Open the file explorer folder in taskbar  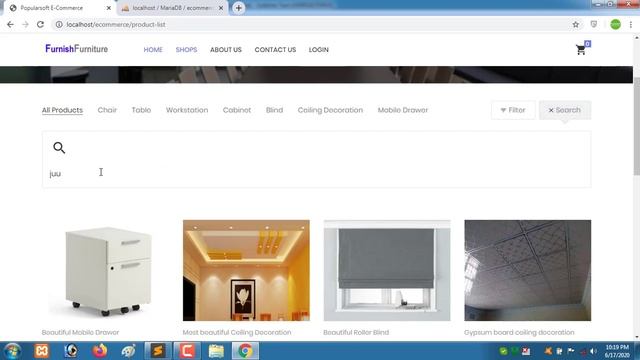coord(216,351)
